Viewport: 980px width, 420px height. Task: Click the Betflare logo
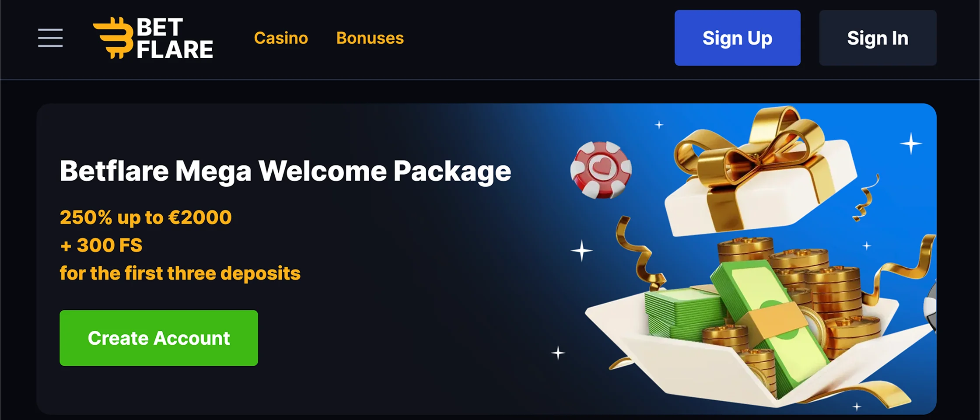coord(153,38)
